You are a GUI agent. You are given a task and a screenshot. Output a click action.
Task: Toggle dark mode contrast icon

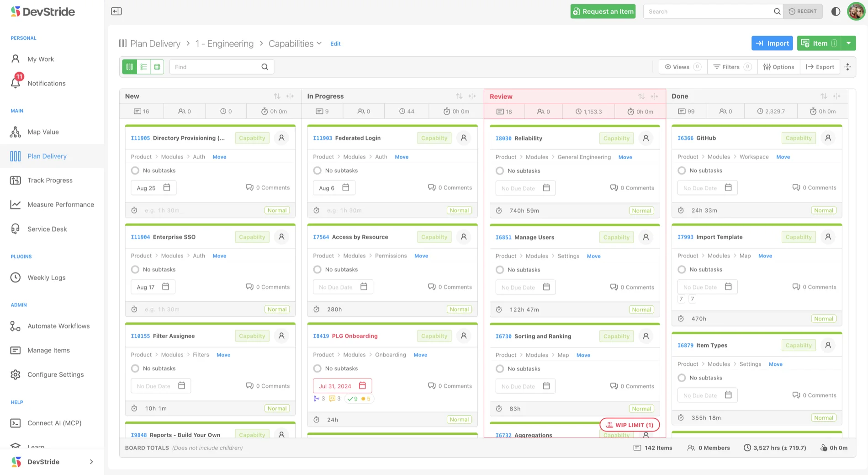point(836,11)
